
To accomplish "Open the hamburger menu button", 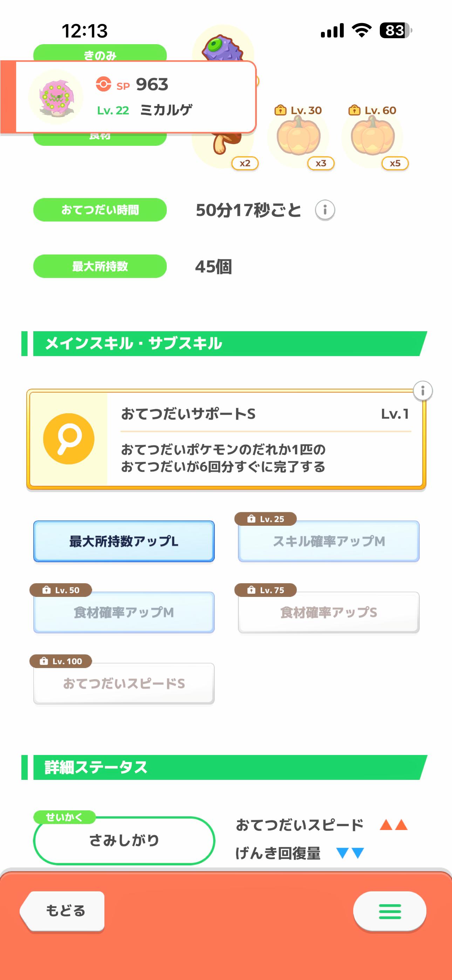I will pos(390,911).
